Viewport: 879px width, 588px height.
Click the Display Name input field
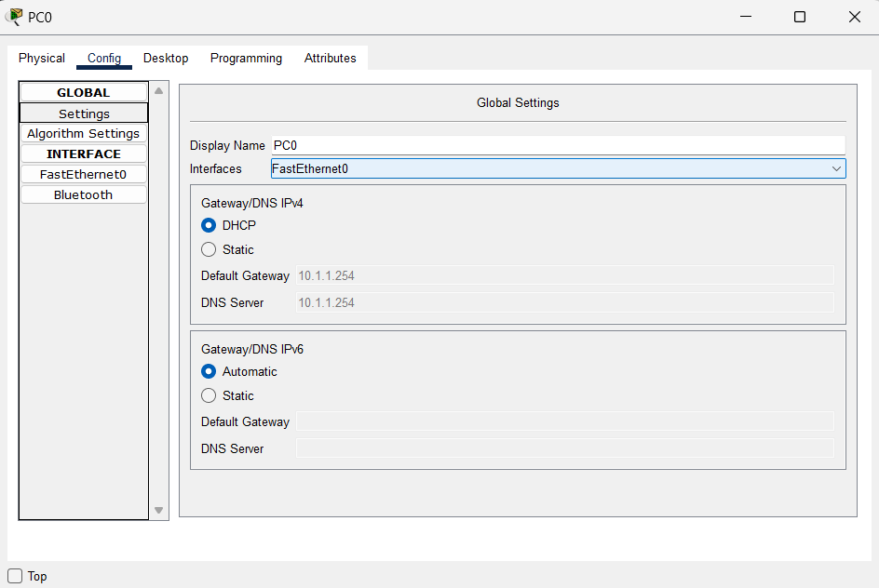pyautogui.click(x=559, y=145)
